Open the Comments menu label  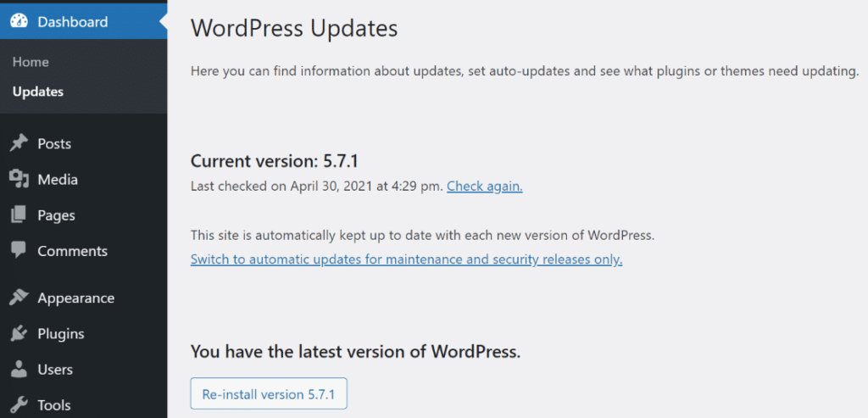pyautogui.click(x=73, y=251)
